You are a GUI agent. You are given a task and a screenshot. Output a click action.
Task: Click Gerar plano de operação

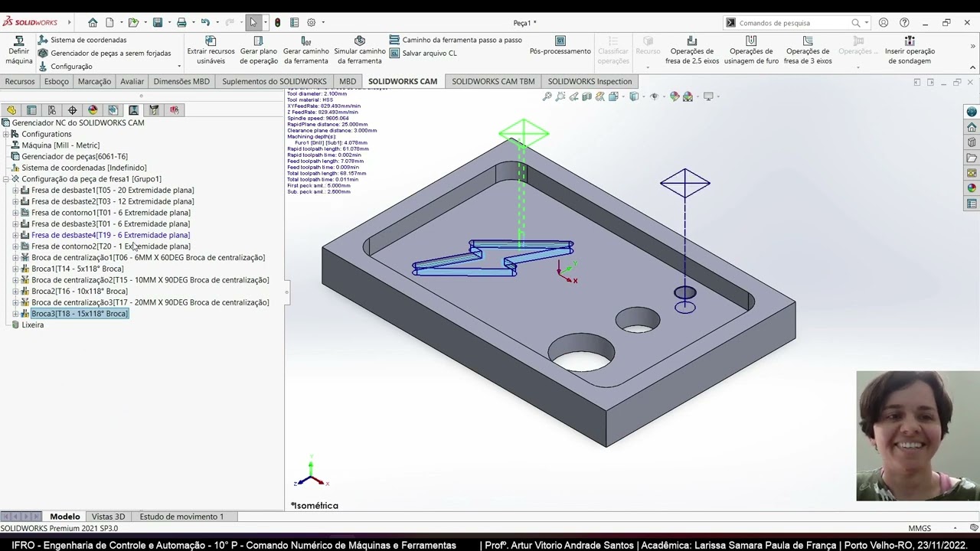(x=258, y=51)
